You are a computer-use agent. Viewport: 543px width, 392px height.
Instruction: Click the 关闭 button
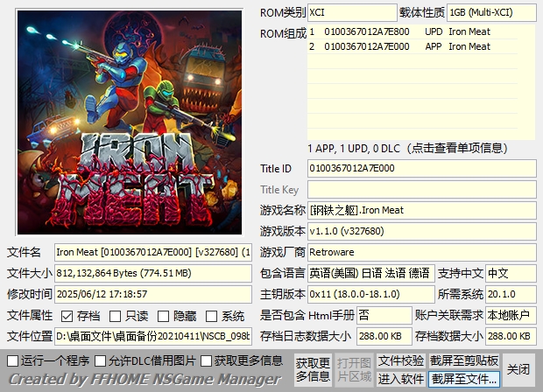click(519, 369)
